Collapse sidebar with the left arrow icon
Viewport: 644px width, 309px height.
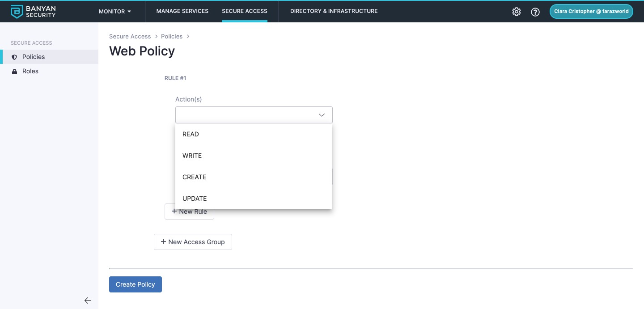coord(88,301)
